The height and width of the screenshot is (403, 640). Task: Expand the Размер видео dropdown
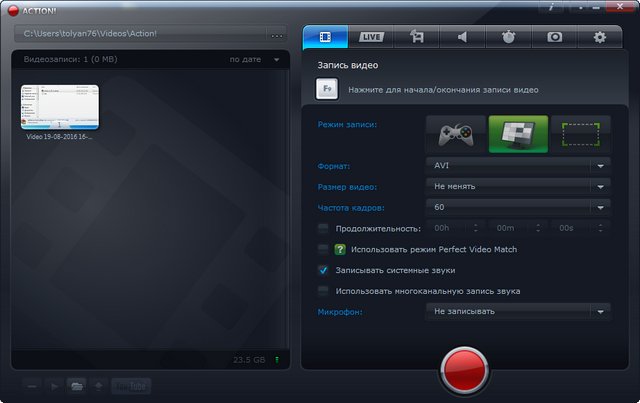517,186
